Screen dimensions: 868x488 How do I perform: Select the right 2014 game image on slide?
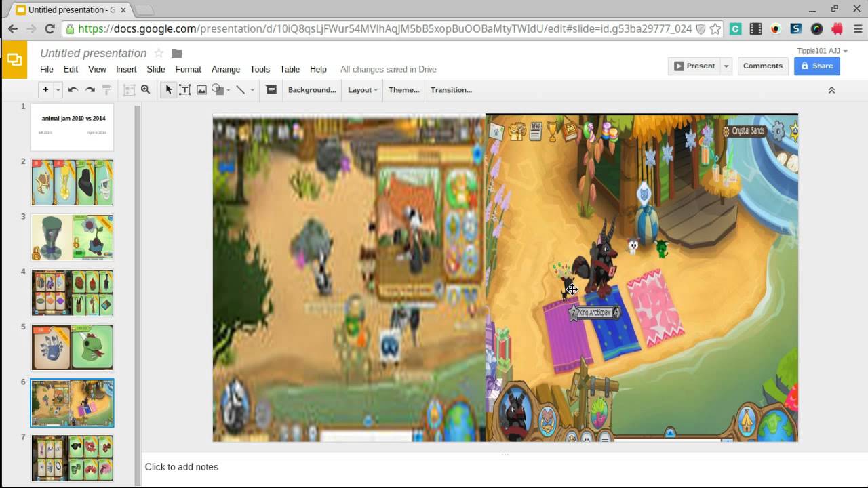pos(642,278)
